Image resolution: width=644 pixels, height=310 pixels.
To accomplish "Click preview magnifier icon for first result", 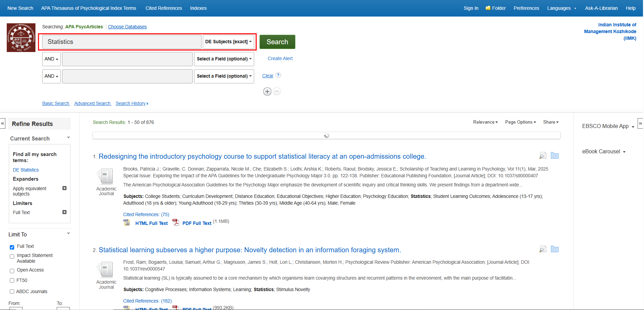I will click(x=543, y=156).
